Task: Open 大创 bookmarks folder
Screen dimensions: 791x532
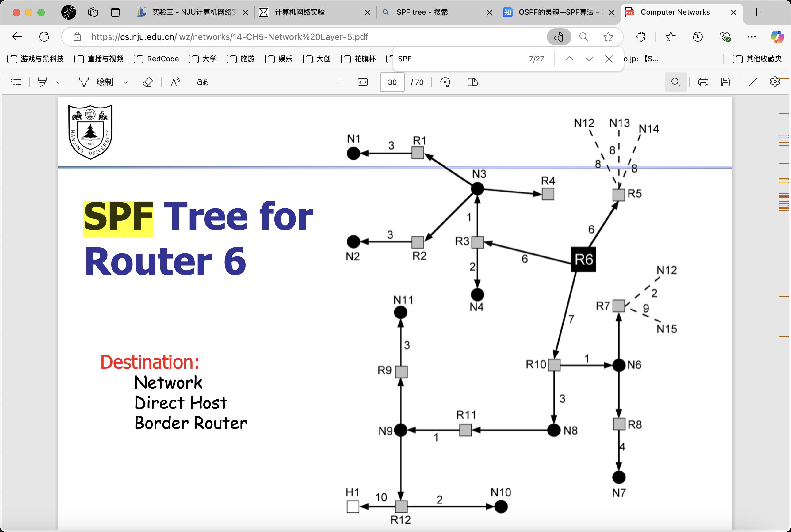Action: (317, 59)
